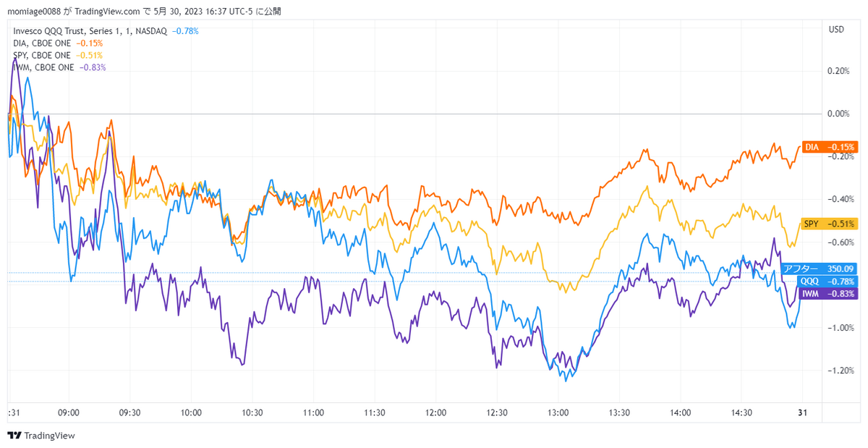868x448 pixels.
Task: Click the orange DIA −0.15% price label
Action: [x=830, y=147]
